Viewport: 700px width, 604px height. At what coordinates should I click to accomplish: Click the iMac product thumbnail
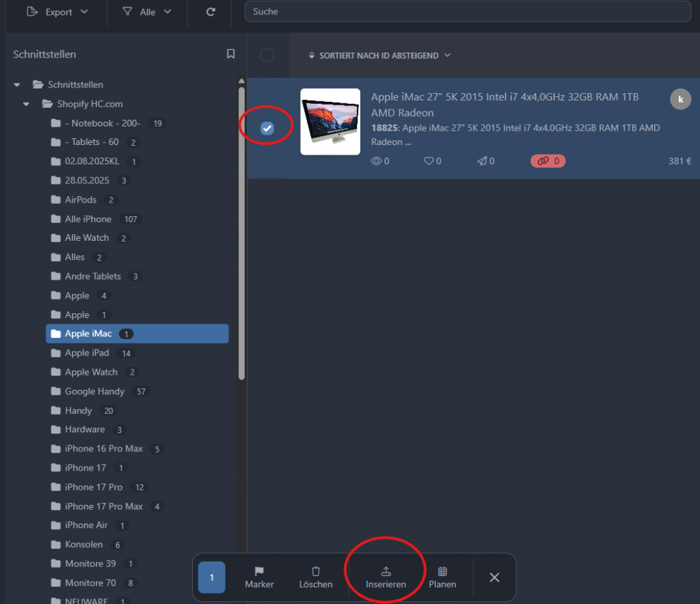pyautogui.click(x=330, y=122)
